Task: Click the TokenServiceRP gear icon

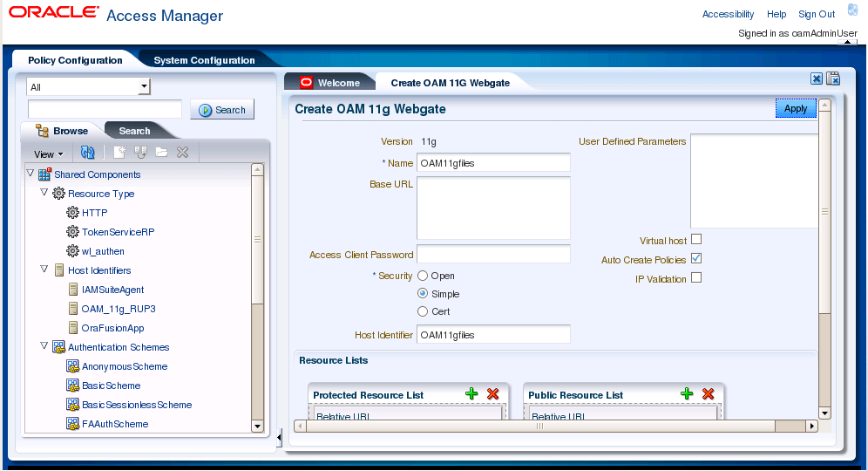Action: 72,232
